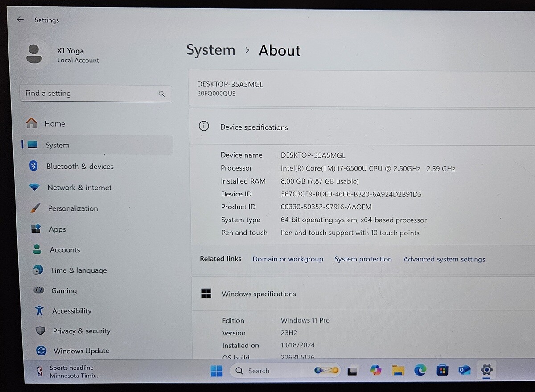
Task: Open Microsoft Store from the taskbar
Action: (x=442, y=369)
